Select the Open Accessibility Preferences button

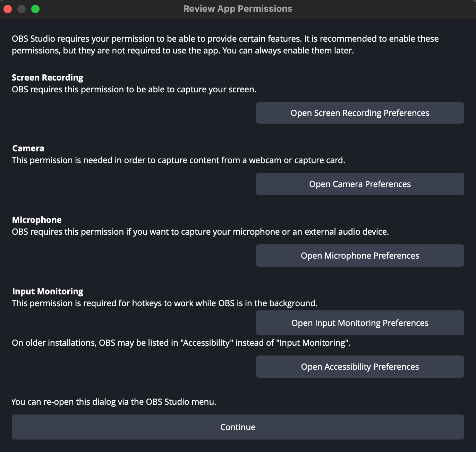pos(360,367)
